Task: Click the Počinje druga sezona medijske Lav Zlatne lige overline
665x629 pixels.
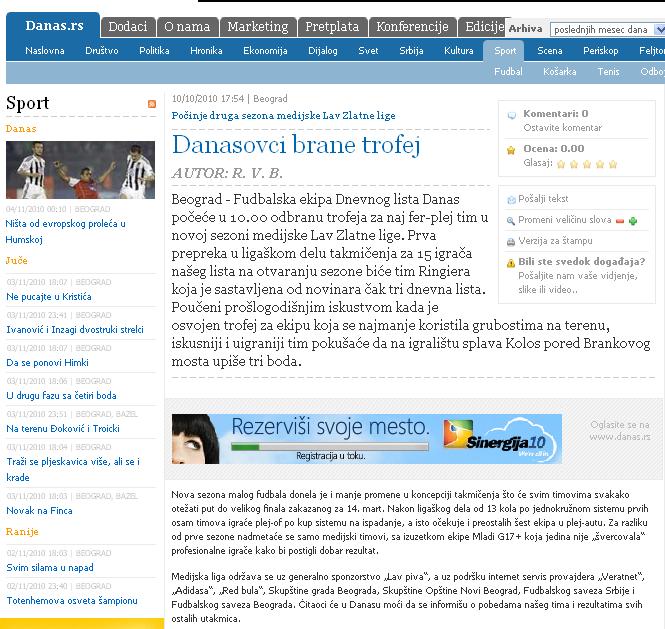Action: [x=283, y=116]
